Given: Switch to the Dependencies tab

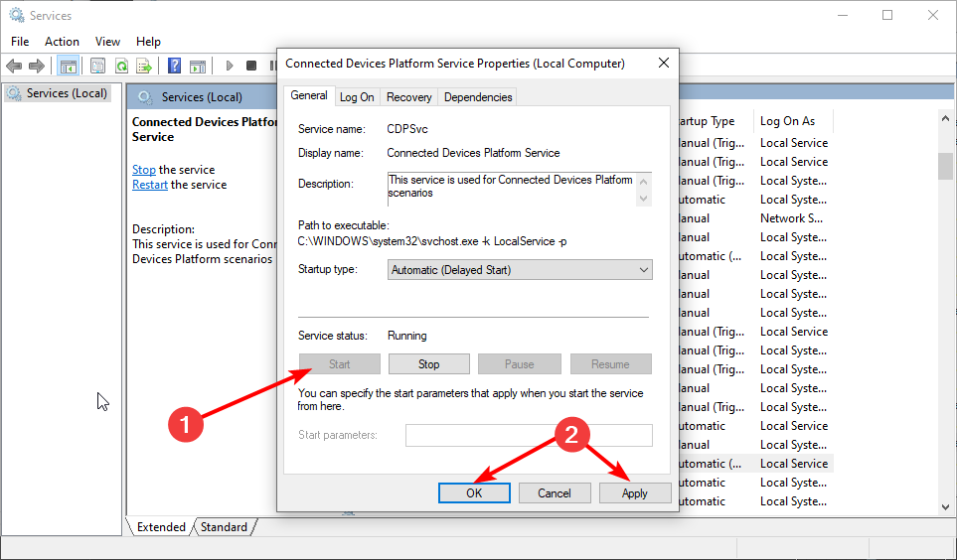Looking at the screenshot, I should (478, 97).
